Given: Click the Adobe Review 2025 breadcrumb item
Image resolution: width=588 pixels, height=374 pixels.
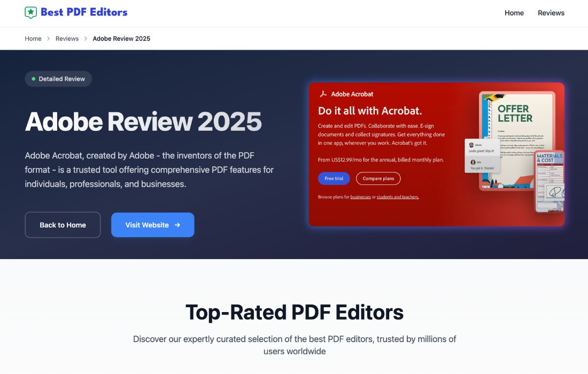Looking at the screenshot, I should (x=121, y=38).
